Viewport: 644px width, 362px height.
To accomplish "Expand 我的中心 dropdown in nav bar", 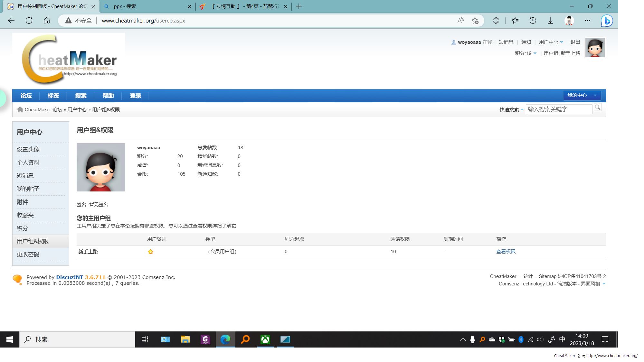I will coord(595,96).
